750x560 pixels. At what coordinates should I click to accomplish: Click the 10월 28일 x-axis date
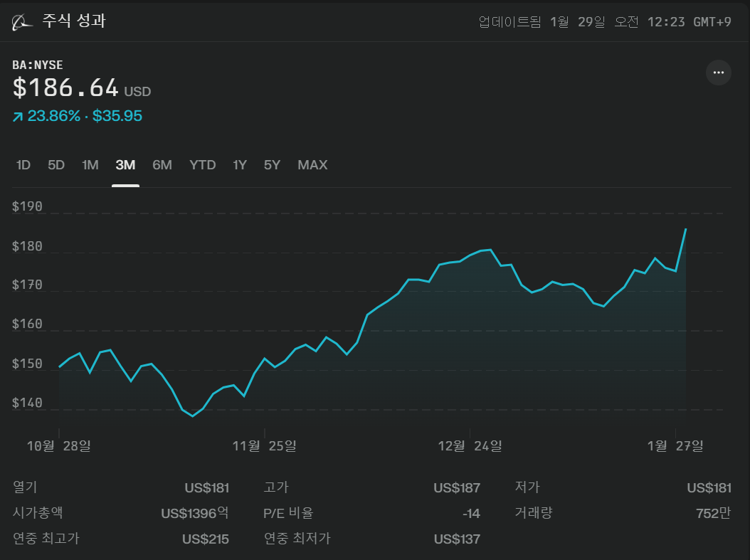(59, 446)
